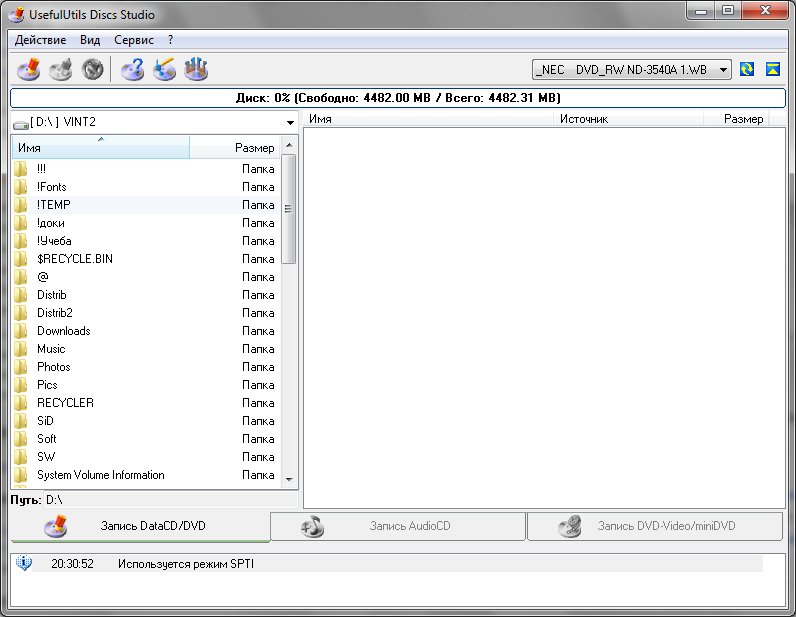Click the greyed-out disc write toolbar icon
This screenshot has height=617, width=796.
click(x=61, y=69)
